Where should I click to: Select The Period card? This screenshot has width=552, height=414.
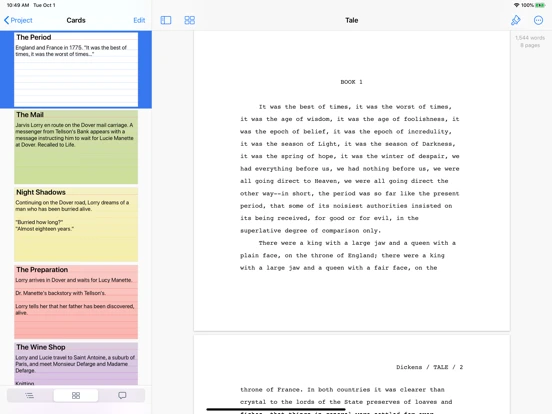pos(76,69)
